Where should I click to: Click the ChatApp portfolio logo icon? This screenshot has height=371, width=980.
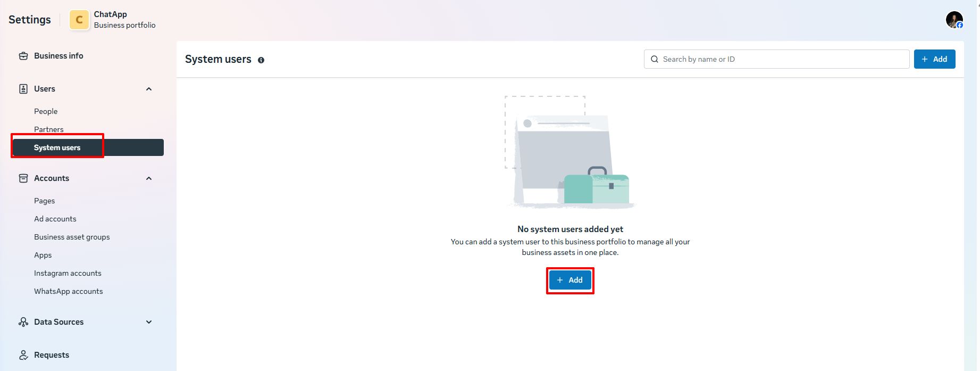pyautogui.click(x=79, y=20)
